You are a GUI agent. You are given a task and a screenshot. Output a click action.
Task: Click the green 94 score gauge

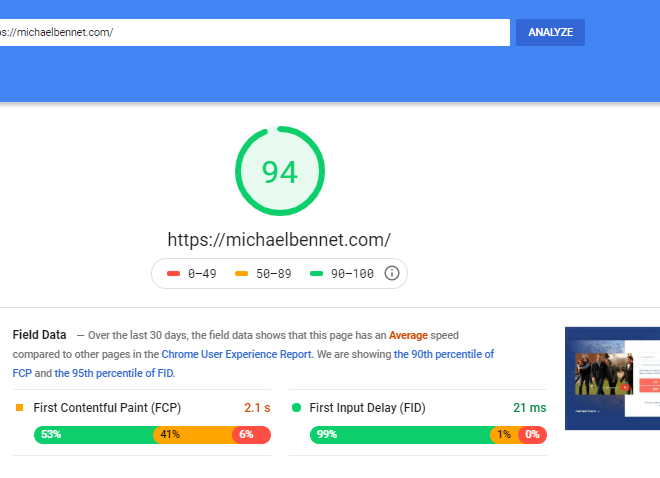pos(280,171)
